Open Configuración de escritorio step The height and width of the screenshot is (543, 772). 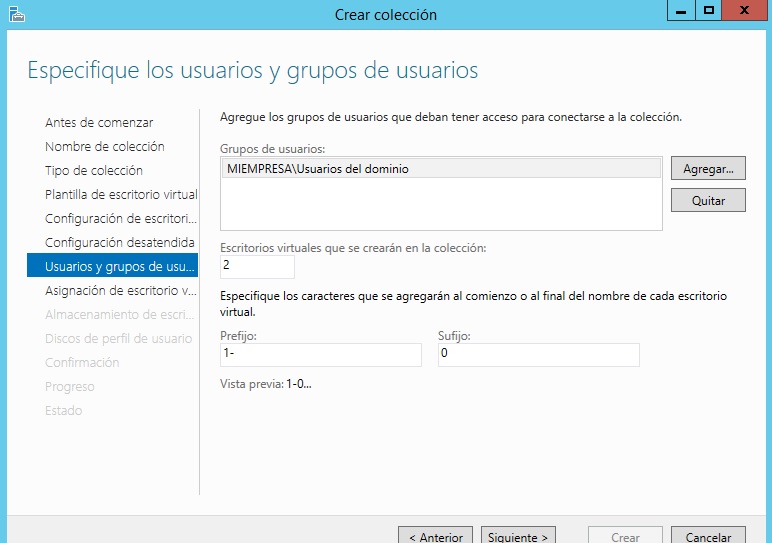pyautogui.click(x=121, y=219)
